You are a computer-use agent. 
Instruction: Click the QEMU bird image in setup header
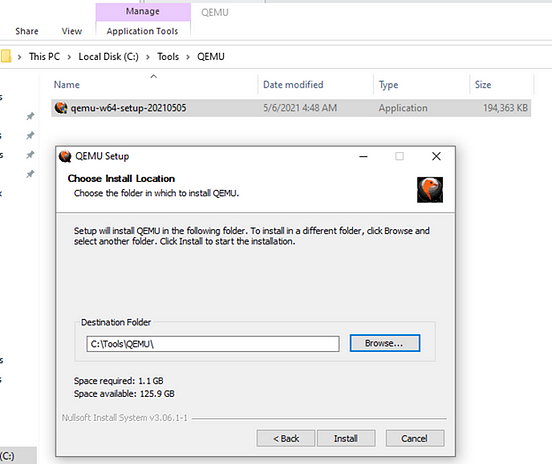tap(430, 190)
